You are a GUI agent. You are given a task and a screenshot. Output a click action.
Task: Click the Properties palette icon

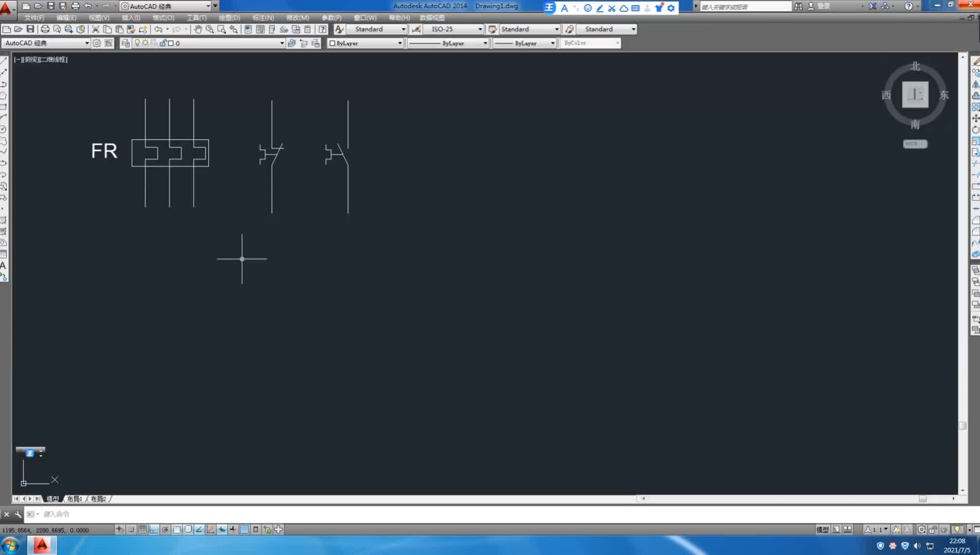[248, 29]
